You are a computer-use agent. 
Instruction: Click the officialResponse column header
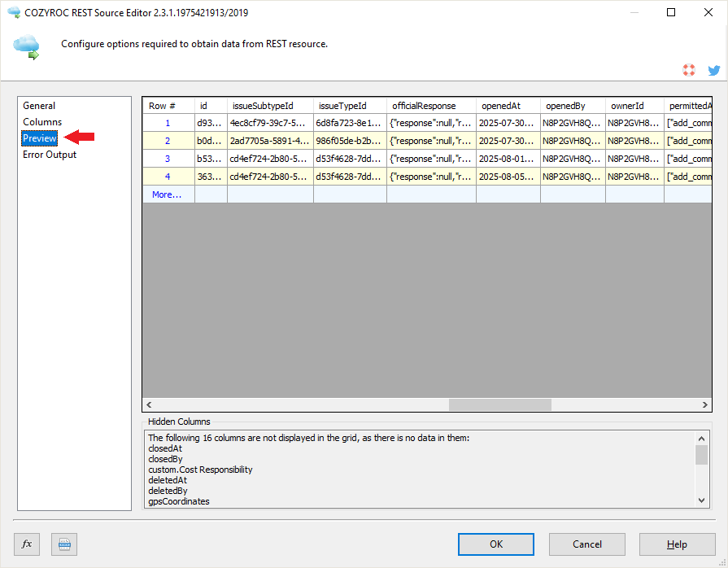tap(424, 106)
